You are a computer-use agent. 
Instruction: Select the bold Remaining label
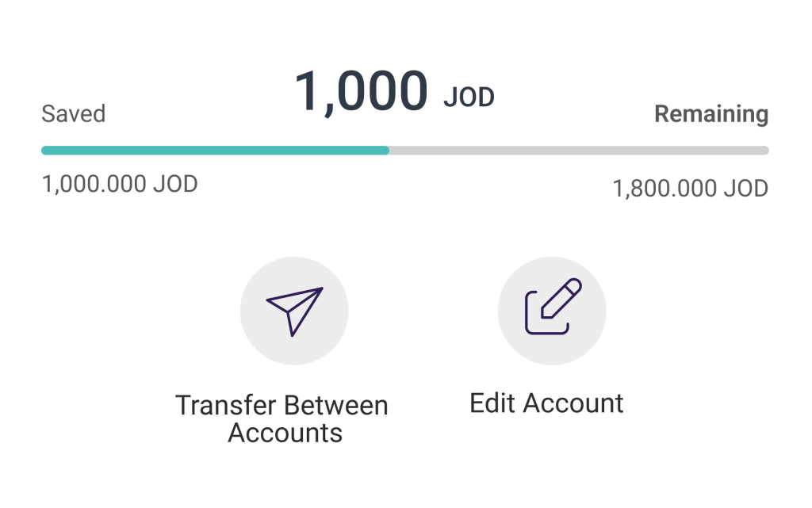point(710,114)
